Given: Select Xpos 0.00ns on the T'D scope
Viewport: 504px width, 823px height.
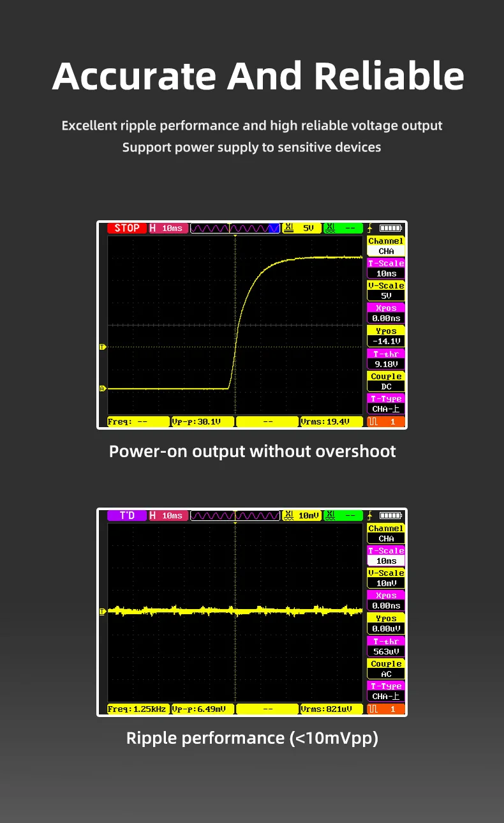Looking at the screenshot, I should (386, 601).
